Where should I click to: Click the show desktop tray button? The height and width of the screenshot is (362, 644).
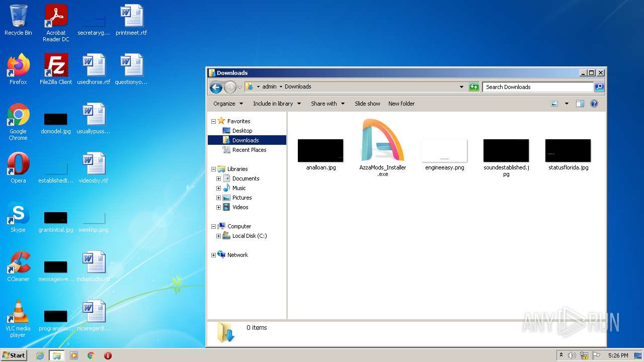click(x=638, y=355)
